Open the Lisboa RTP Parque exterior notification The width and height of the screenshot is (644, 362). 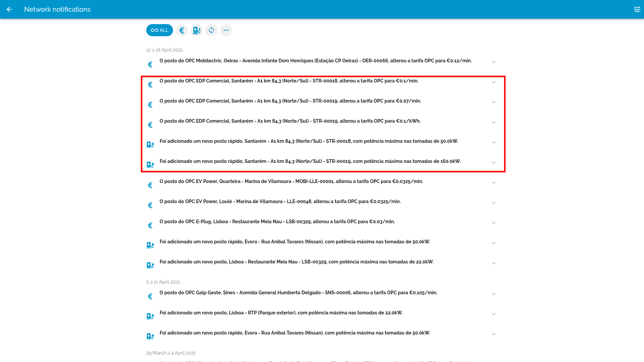pyautogui.click(x=281, y=313)
